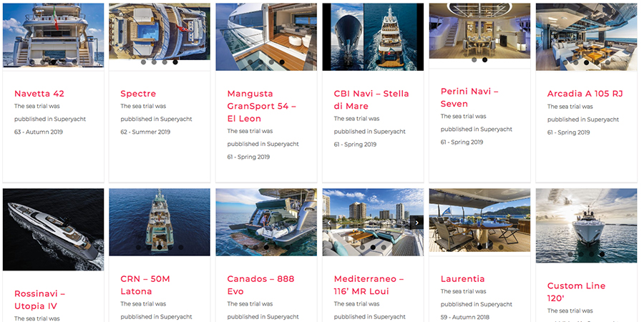Open Arcadia A 105 RJ title link
Image resolution: width=644 pixels, height=322 pixels.
(x=585, y=94)
